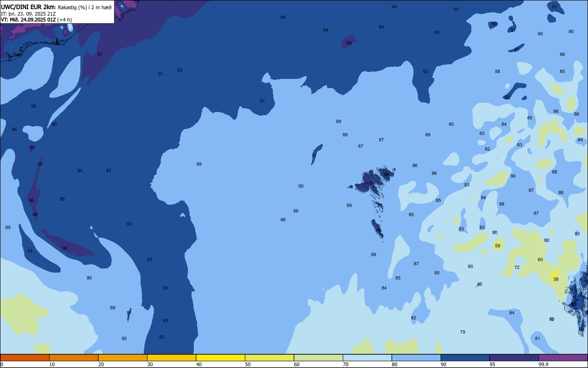Click the "70" legend tick label

[345, 364]
